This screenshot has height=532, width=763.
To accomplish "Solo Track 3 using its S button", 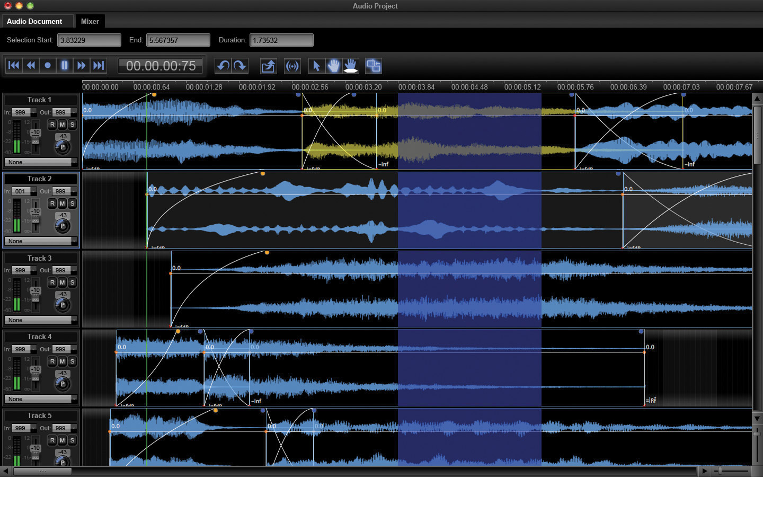I will [x=72, y=282].
